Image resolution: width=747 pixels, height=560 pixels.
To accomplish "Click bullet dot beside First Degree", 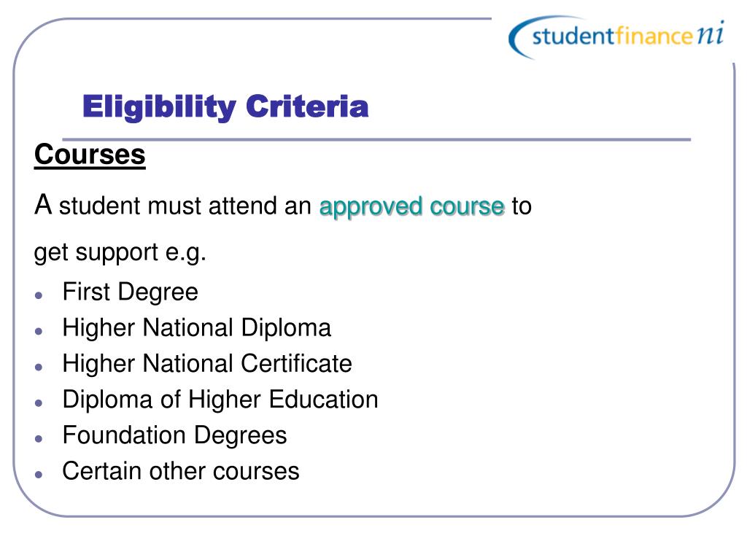I will (39, 295).
